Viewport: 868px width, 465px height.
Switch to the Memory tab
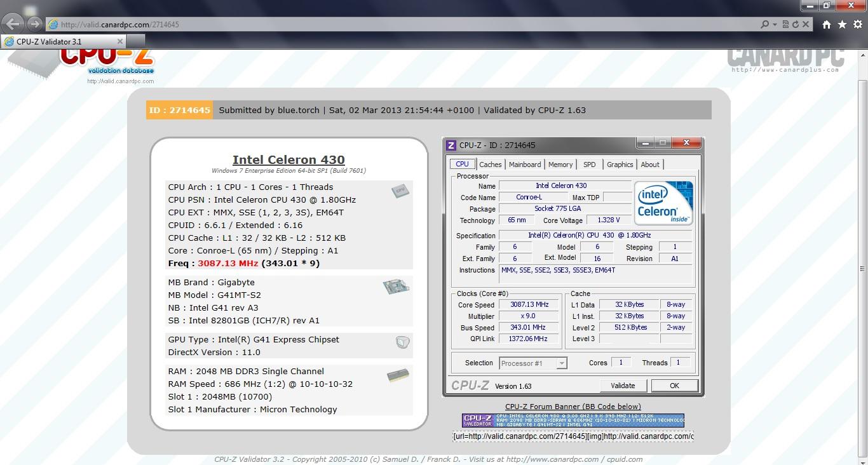pyautogui.click(x=560, y=165)
